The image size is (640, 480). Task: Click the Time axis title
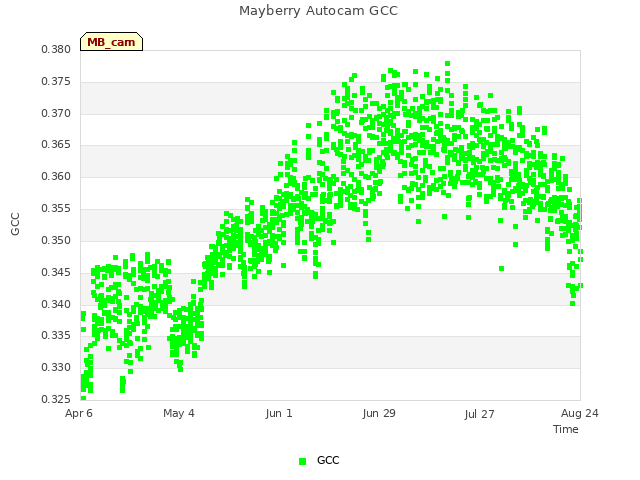566,429
